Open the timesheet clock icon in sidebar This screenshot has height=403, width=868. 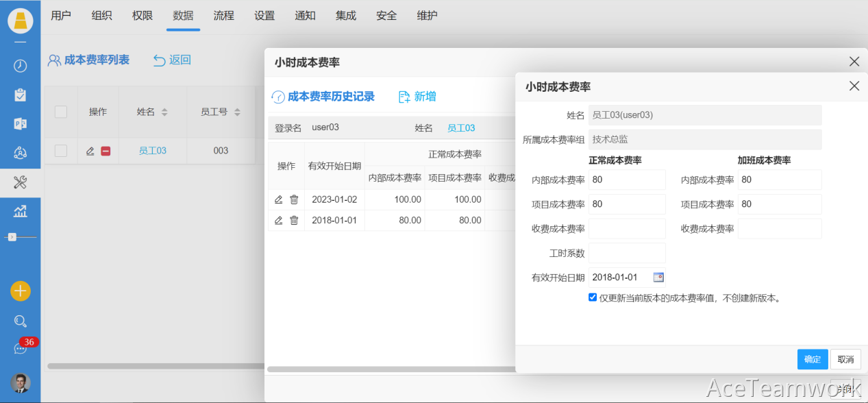(x=21, y=66)
